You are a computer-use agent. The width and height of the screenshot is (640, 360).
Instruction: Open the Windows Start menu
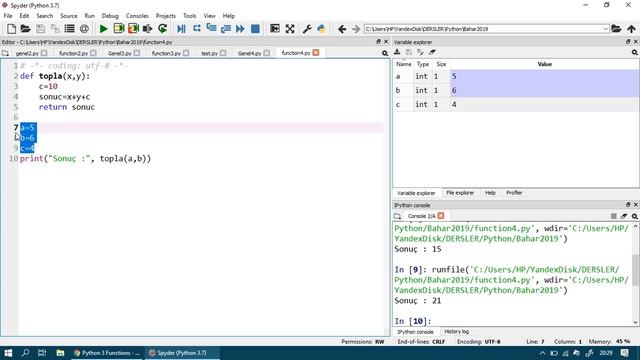pyautogui.click(x=8, y=353)
